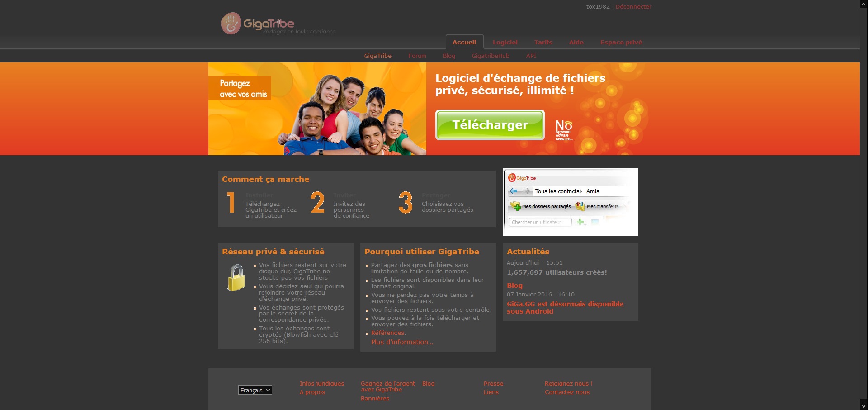Click the Actualités heading
868x410 pixels.
tap(528, 252)
